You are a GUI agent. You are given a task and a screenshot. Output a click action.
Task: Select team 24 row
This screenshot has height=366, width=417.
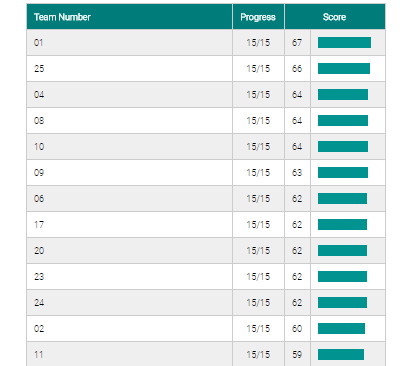click(206, 302)
